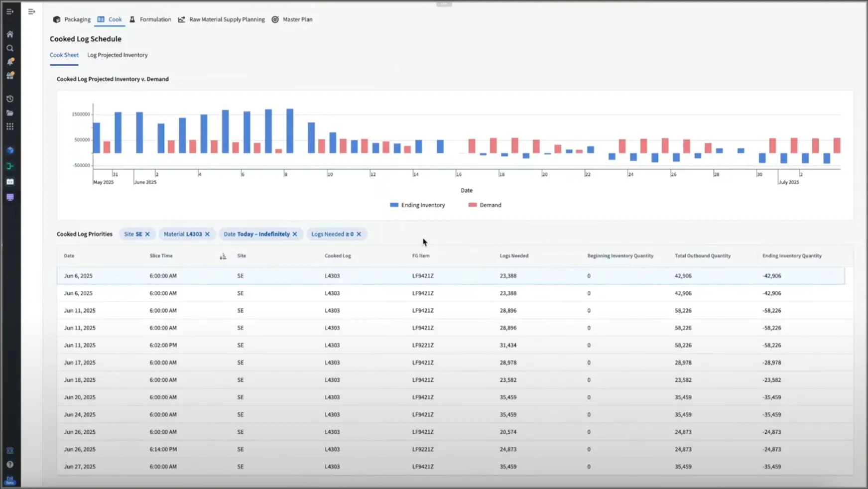Screen dimensions: 868x489
Task: Open the blue cube app icon
Action: tap(9, 150)
